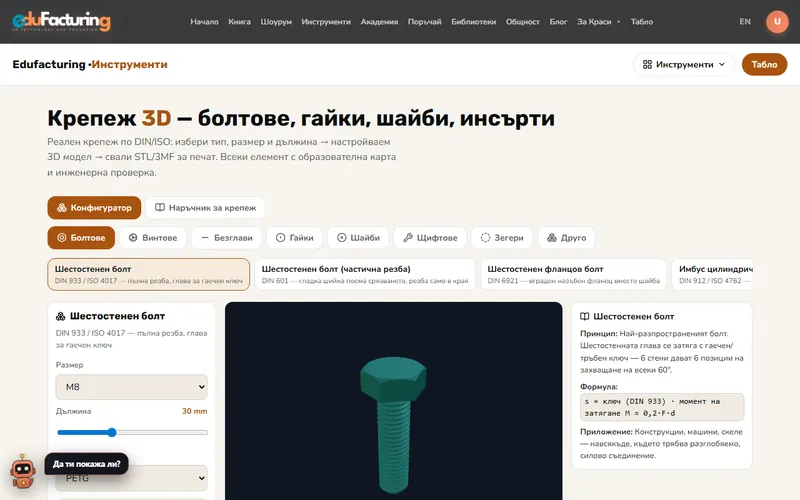Click the Щифтове wrench icon
This screenshot has width=800, height=500.
(x=408, y=238)
